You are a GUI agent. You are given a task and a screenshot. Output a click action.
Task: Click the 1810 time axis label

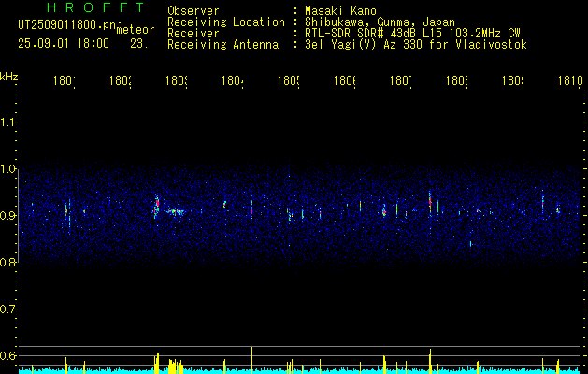pos(570,80)
